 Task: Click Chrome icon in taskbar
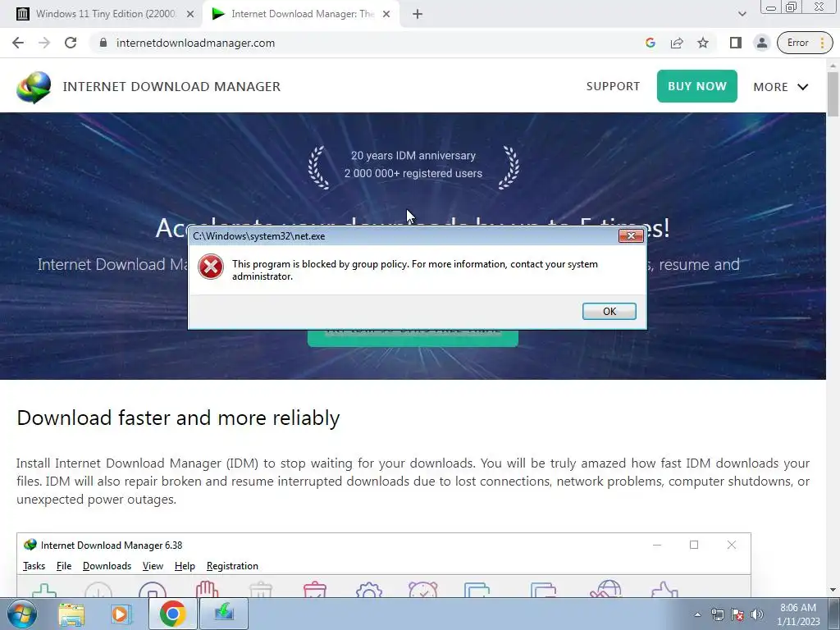[x=172, y=614]
